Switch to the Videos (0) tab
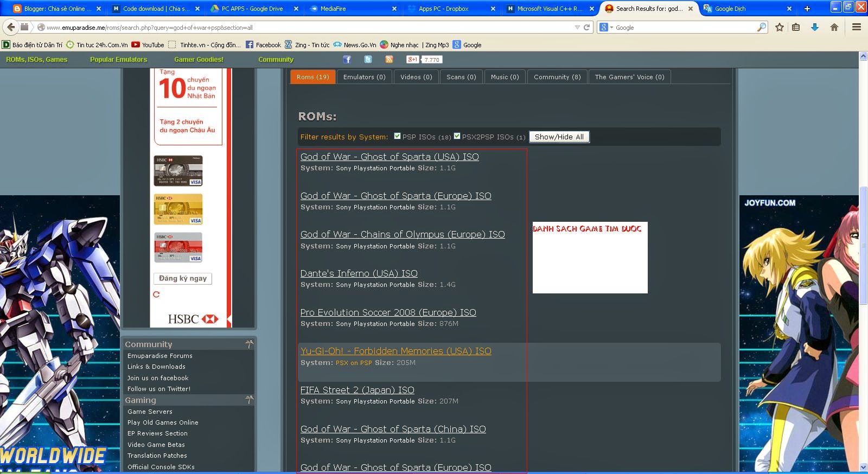Viewport: 868px width, 474px height. (416, 77)
